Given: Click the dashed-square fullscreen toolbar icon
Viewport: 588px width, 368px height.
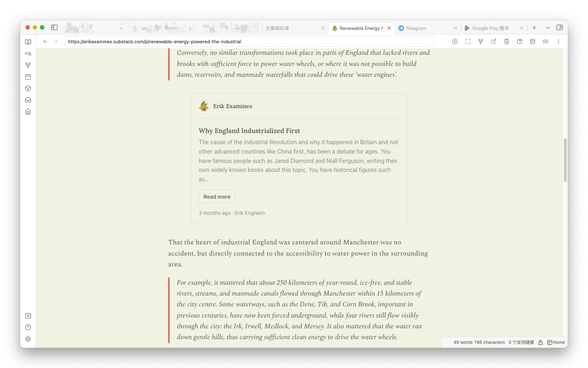Looking at the screenshot, I should [x=468, y=41].
